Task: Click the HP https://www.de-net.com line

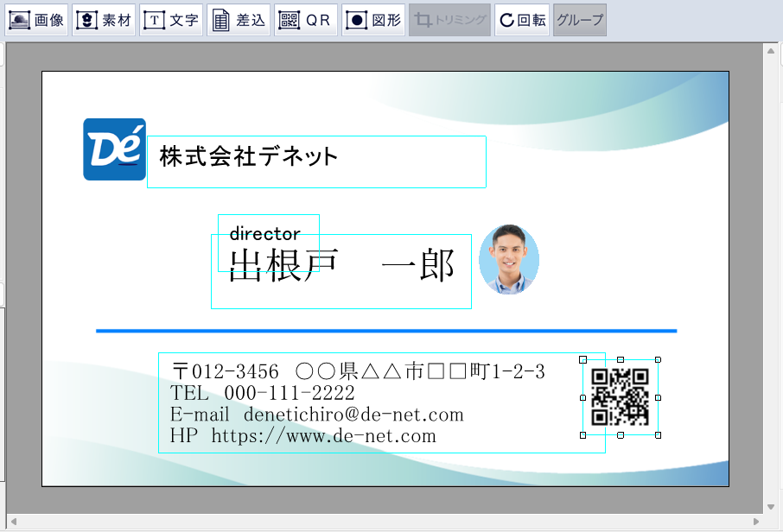Action: pyautogui.click(x=303, y=435)
